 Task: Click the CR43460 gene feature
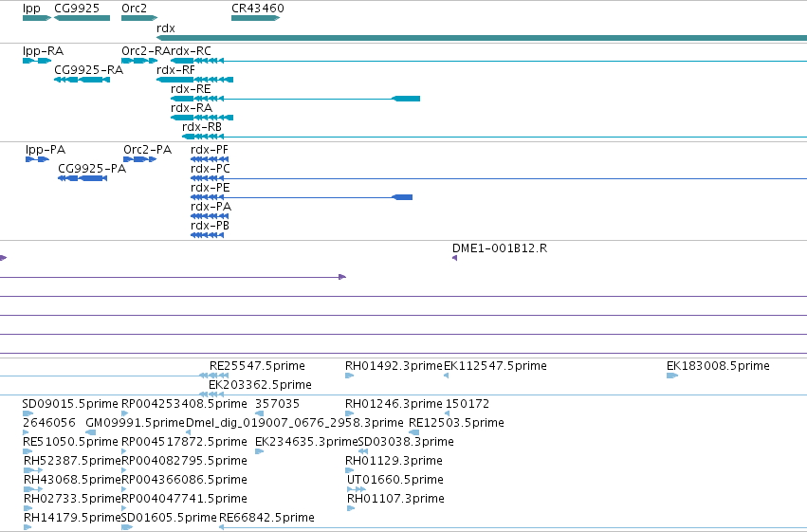coord(255,18)
